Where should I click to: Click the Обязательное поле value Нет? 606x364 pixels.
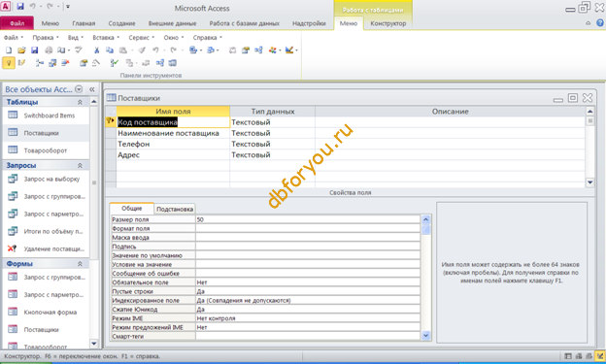[308, 282]
